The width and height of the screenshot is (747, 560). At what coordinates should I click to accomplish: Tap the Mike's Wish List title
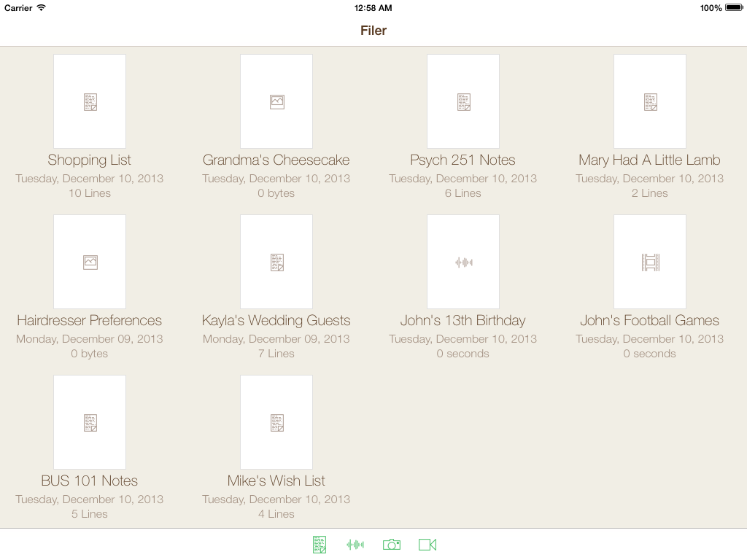click(276, 481)
